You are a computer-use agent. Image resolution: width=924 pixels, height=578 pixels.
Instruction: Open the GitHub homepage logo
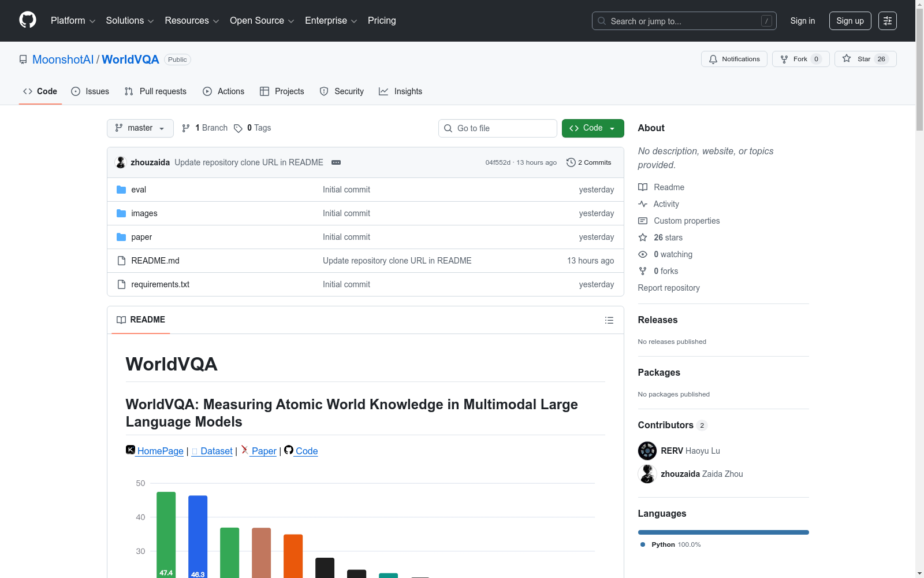click(x=28, y=20)
